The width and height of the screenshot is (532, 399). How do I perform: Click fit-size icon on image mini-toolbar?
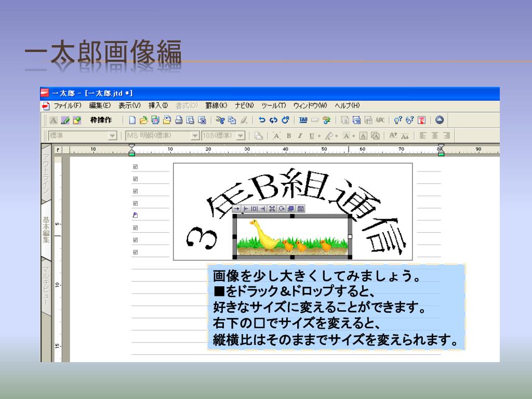tap(272, 209)
